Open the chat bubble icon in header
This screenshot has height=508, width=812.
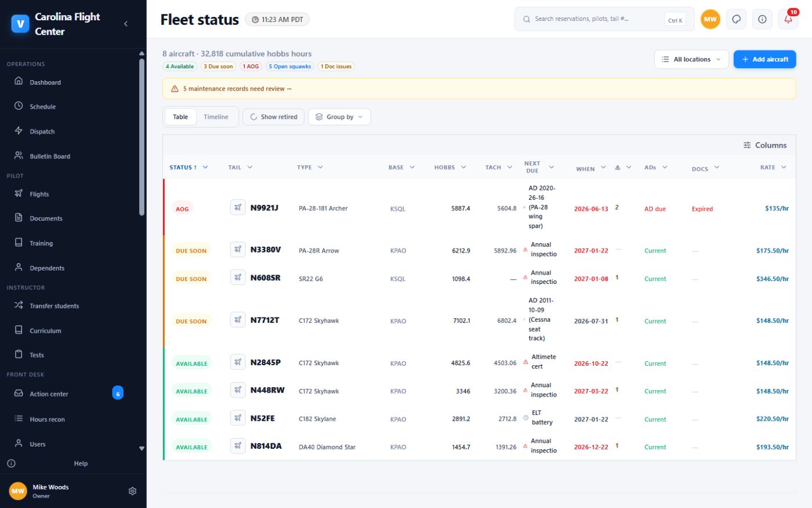736,19
